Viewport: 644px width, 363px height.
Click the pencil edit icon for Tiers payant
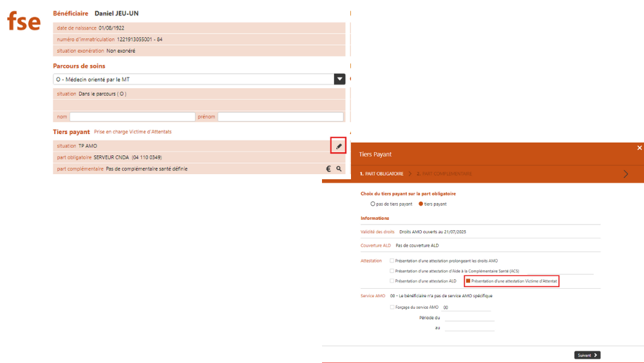pos(339,146)
